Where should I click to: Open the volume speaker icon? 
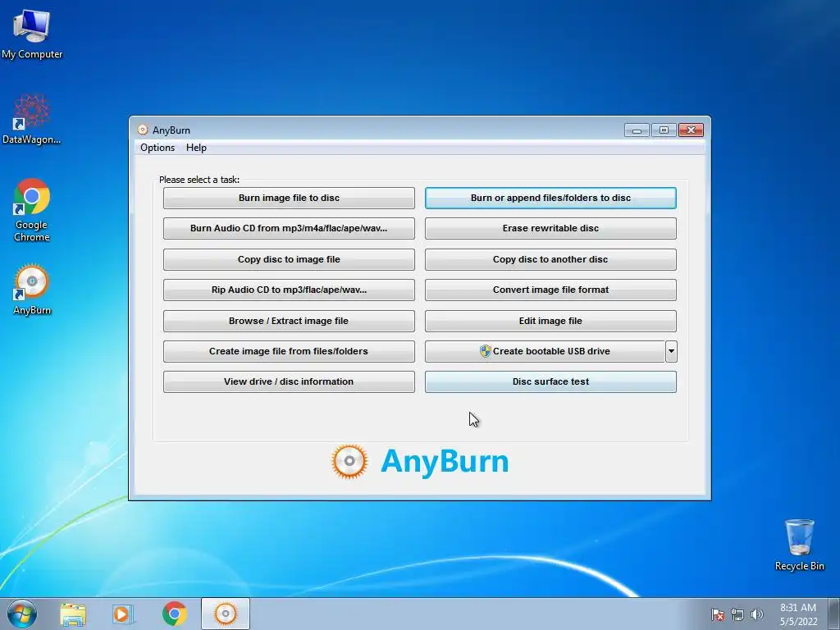pyautogui.click(x=756, y=614)
